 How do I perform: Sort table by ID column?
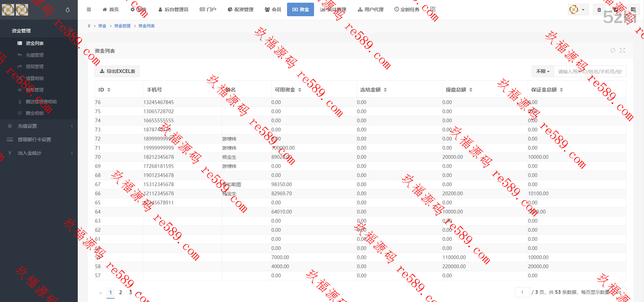[x=104, y=90]
